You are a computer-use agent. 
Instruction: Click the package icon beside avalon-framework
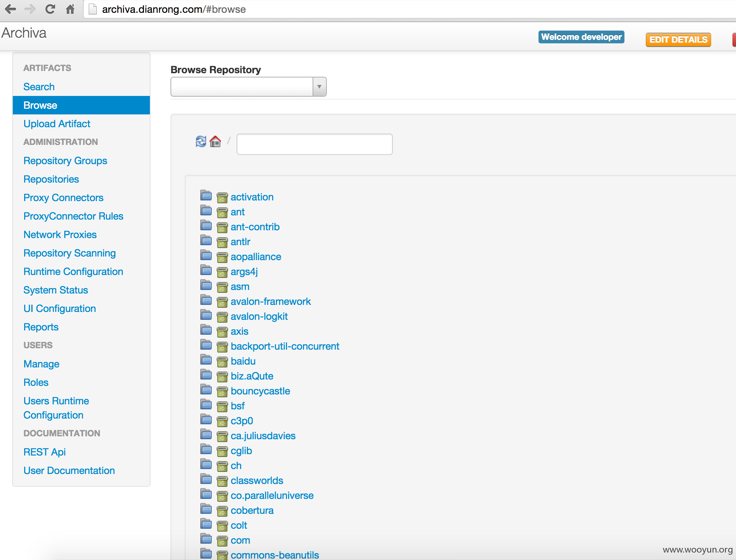coord(222,302)
